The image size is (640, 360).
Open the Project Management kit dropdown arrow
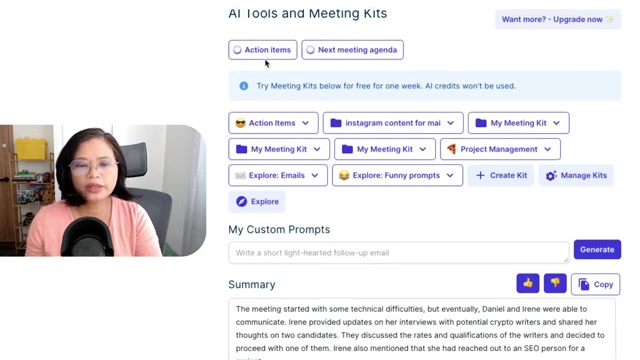coord(548,149)
